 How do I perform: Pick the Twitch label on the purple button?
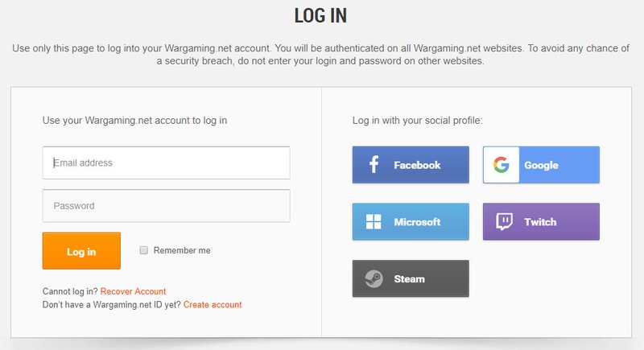click(540, 222)
